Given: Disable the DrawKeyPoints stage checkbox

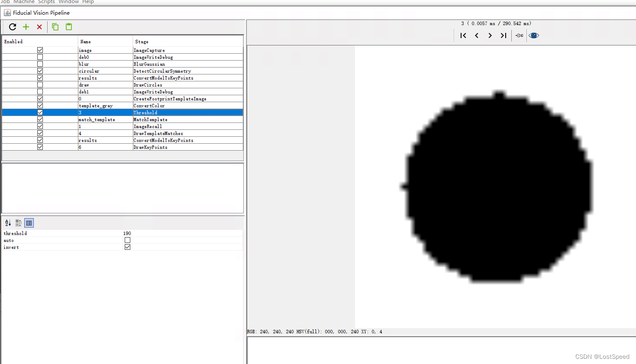Looking at the screenshot, I should 40,147.
